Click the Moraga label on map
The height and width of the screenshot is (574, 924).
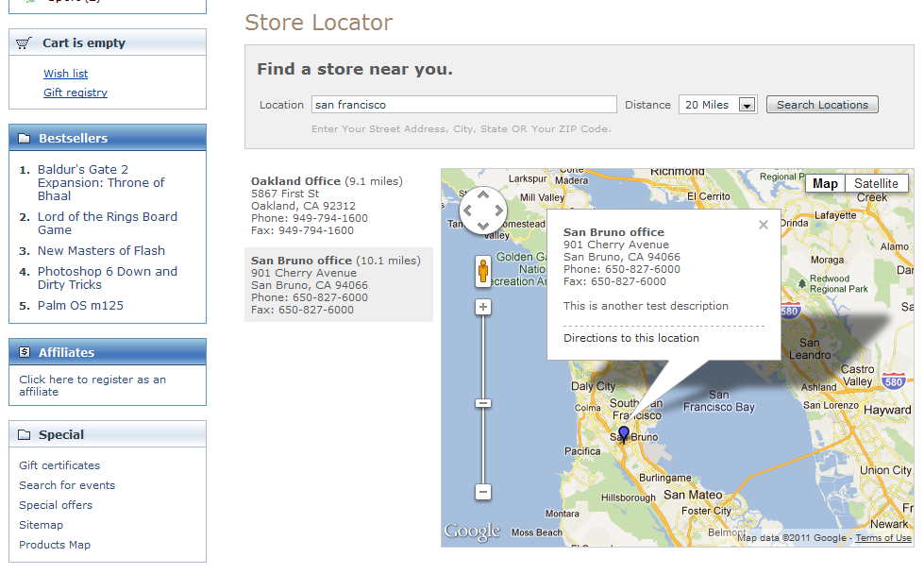(827, 260)
